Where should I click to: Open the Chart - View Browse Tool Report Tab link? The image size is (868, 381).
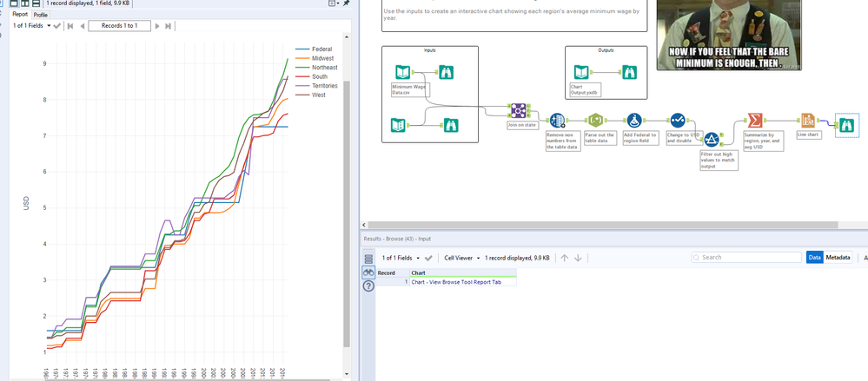455,282
